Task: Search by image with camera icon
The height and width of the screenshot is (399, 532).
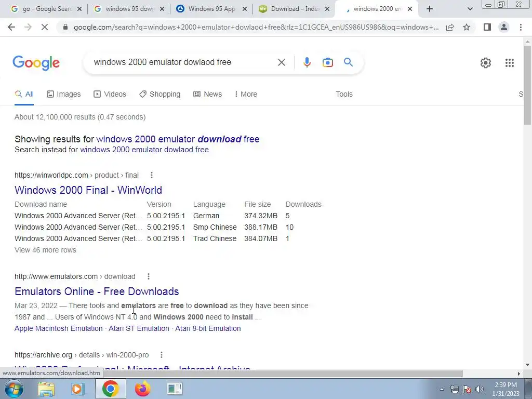Action: [327, 62]
